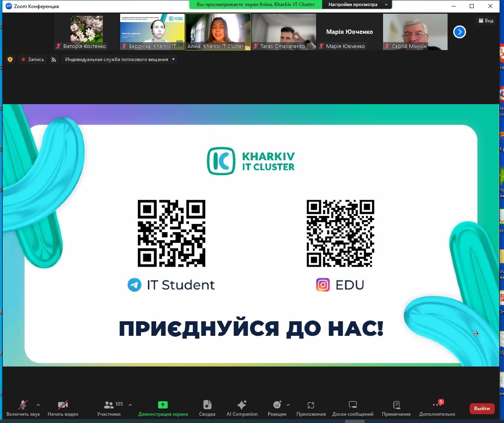Click the Zoom logo in title bar
The height and width of the screenshot is (423, 504).
(9, 6)
